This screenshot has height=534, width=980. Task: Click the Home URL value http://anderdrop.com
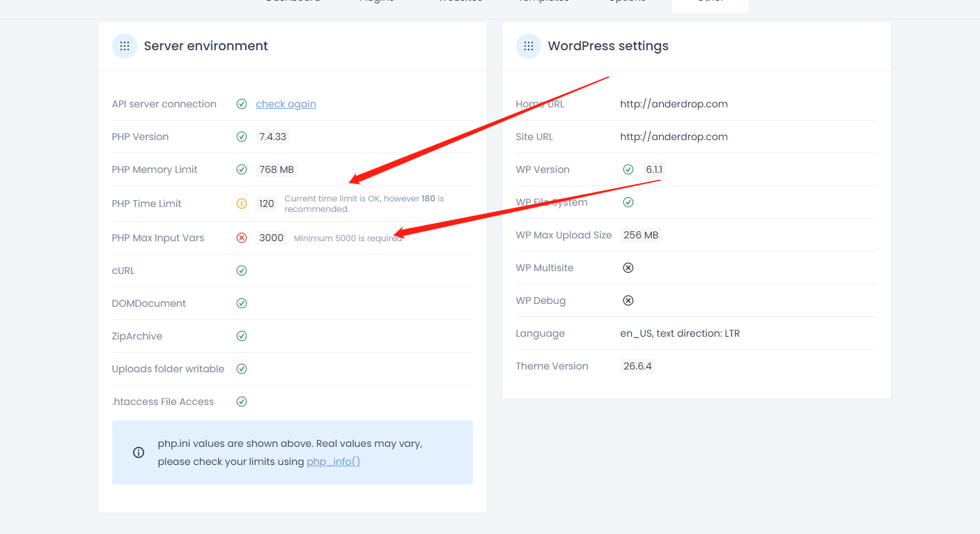click(674, 104)
